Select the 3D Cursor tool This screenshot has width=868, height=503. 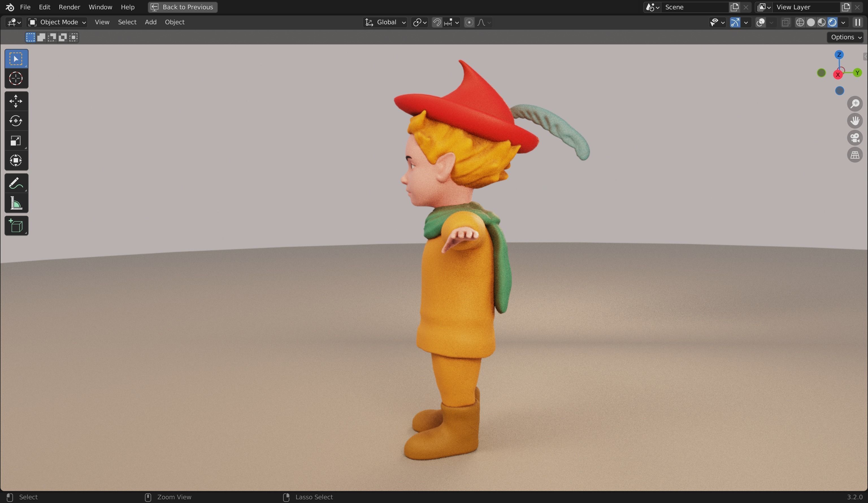click(16, 79)
